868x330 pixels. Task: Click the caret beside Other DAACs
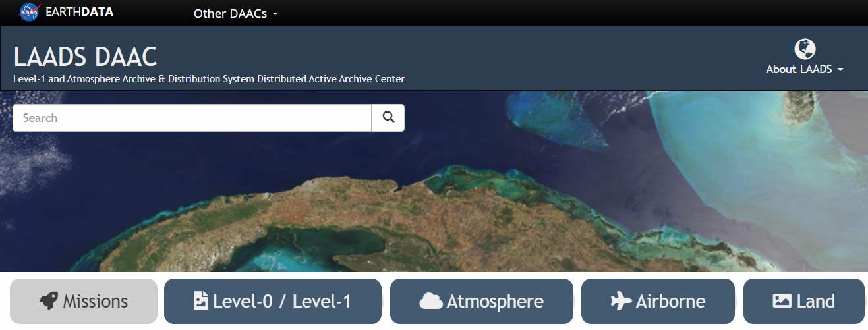pos(275,14)
